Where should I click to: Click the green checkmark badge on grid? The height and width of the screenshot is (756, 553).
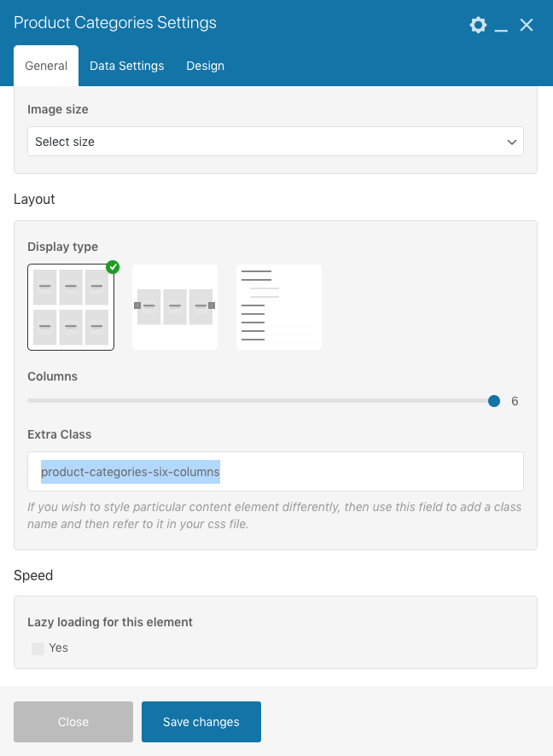pos(113,267)
